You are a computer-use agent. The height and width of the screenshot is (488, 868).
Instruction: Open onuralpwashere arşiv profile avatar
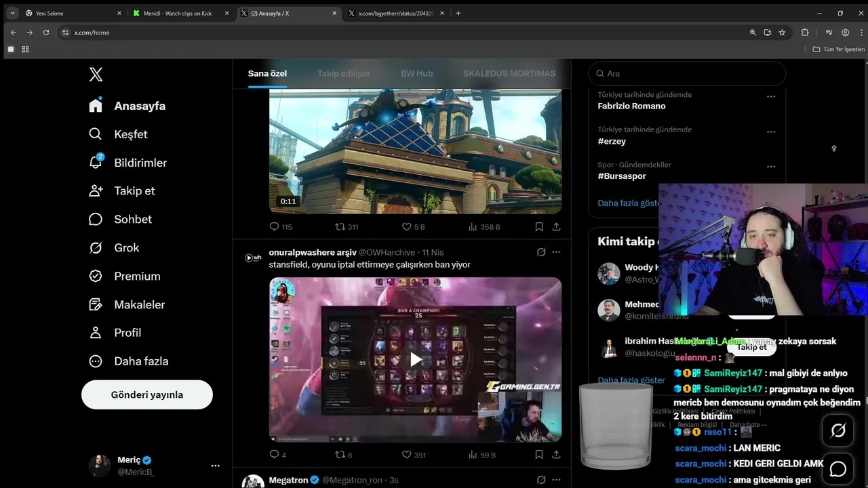(253, 258)
